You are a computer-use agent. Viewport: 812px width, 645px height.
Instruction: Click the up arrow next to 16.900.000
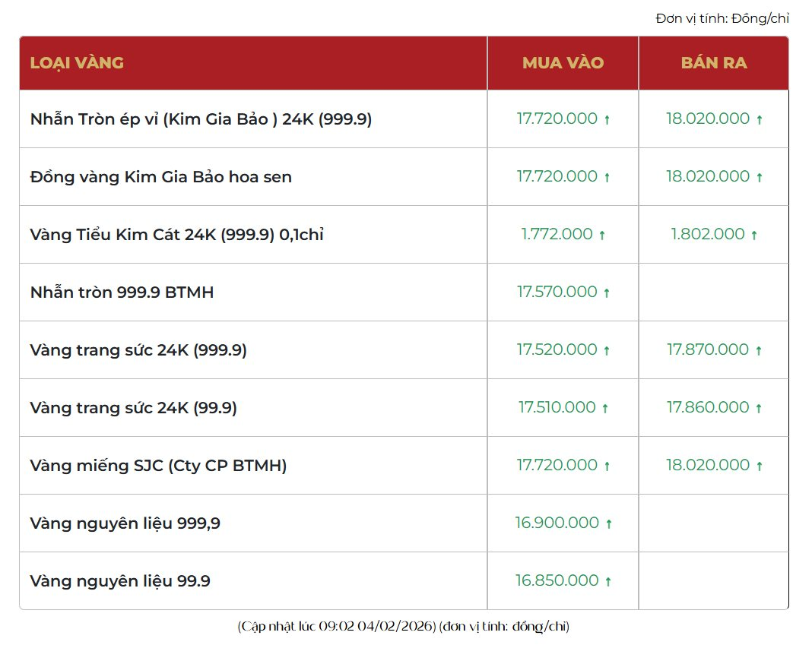[608, 524]
